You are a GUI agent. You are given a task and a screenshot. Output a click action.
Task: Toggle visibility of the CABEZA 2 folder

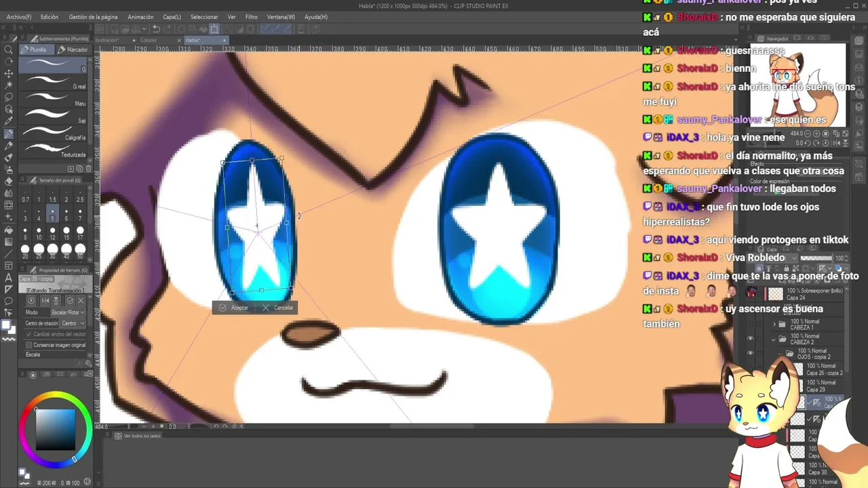coord(750,338)
